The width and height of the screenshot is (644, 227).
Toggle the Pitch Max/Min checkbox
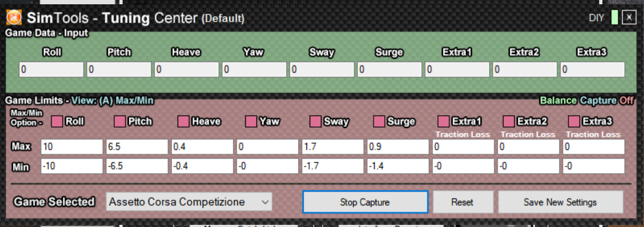tap(121, 121)
